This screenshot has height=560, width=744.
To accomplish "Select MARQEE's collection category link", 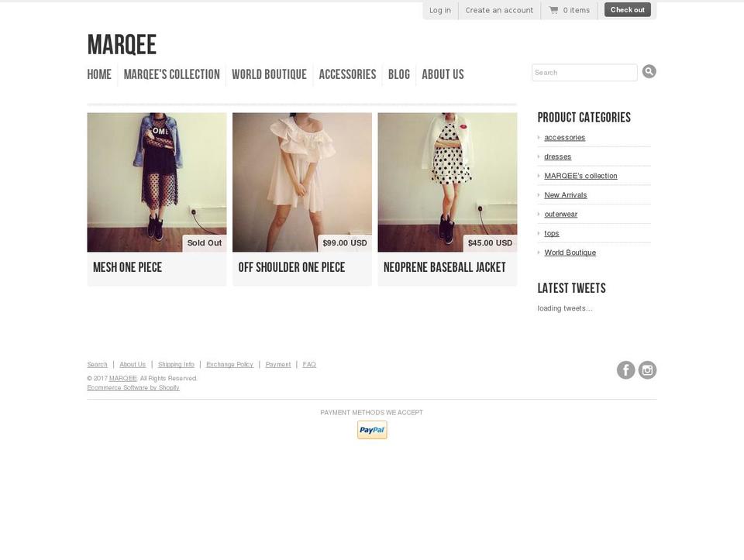I will click(580, 176).
